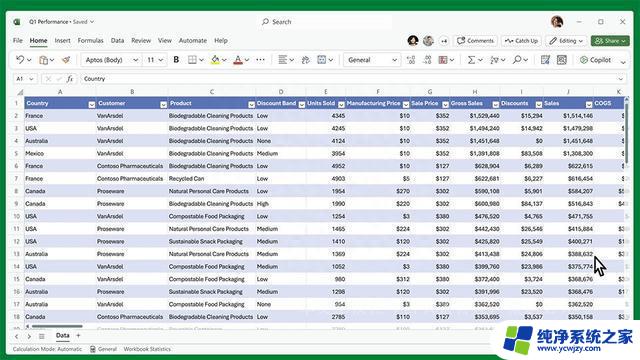The width and height of the screenshot is (640, 360).
Task: Click the Paste clipboard icon
Action: [43, 60]
